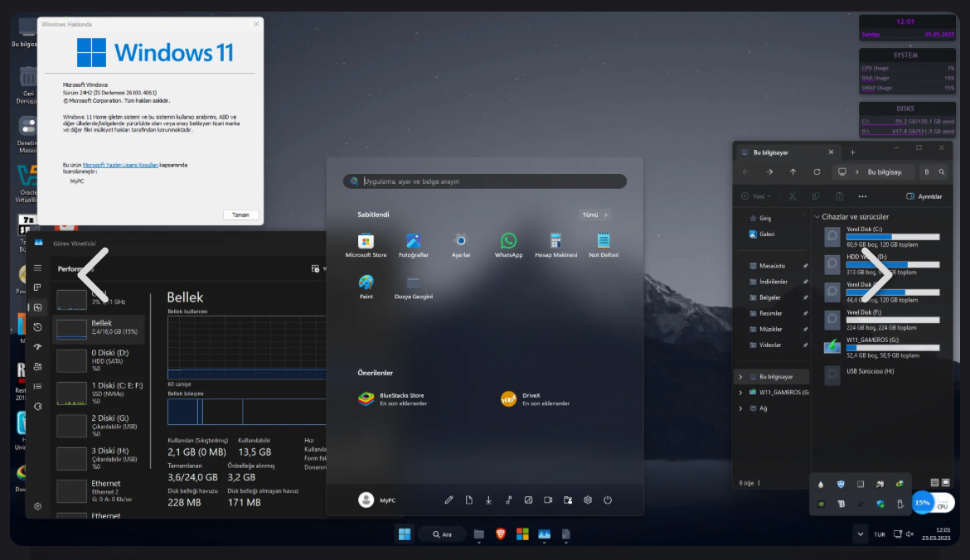This screenshot has height=560, width=970.
Task: Click Yerel Disk (C:) usage bar
Action: point(893,237)
